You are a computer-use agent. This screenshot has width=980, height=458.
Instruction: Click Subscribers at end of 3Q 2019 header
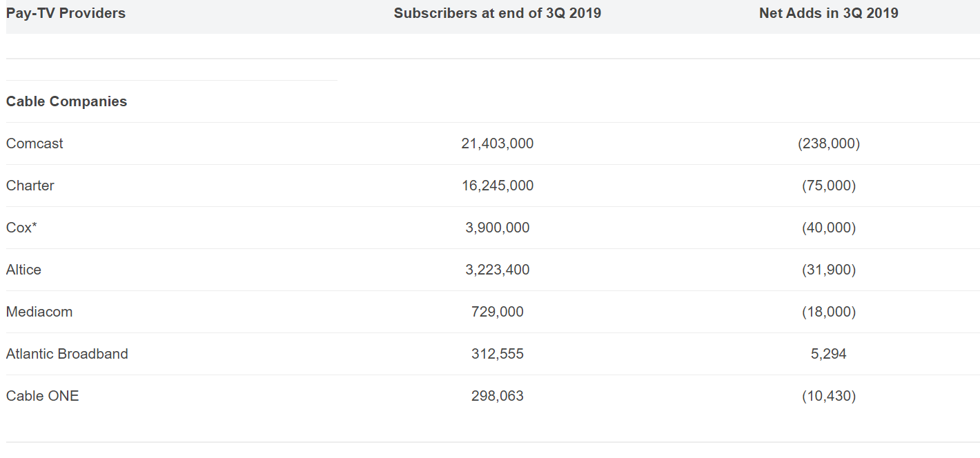498,13
